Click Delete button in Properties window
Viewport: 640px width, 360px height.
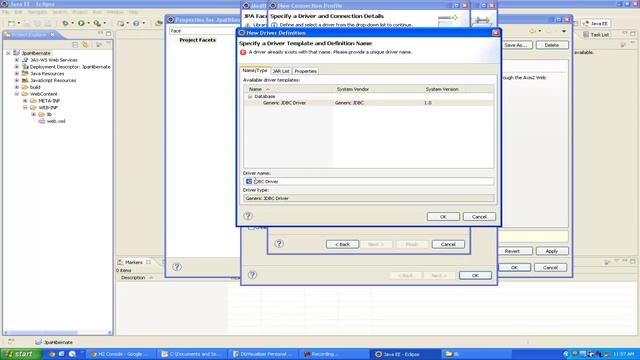tap(551, 45)
